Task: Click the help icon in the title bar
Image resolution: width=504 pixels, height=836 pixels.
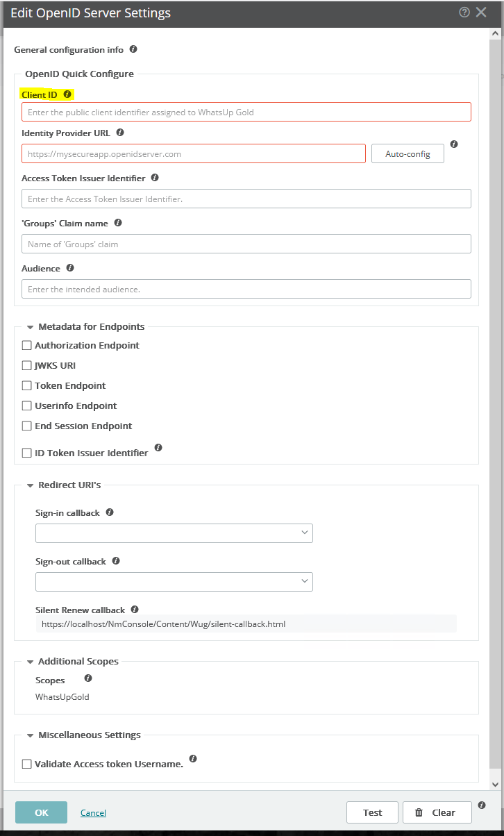Action: point(463,12)
